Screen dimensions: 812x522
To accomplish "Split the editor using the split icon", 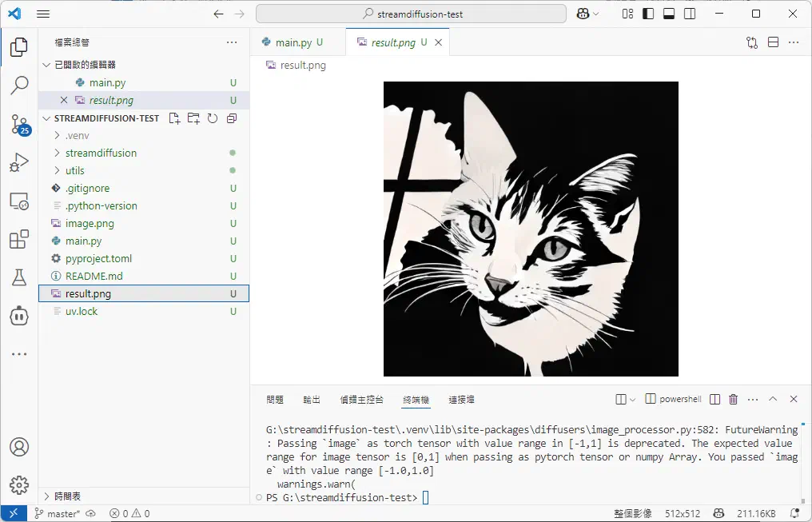I will click(x=773, y=42).
